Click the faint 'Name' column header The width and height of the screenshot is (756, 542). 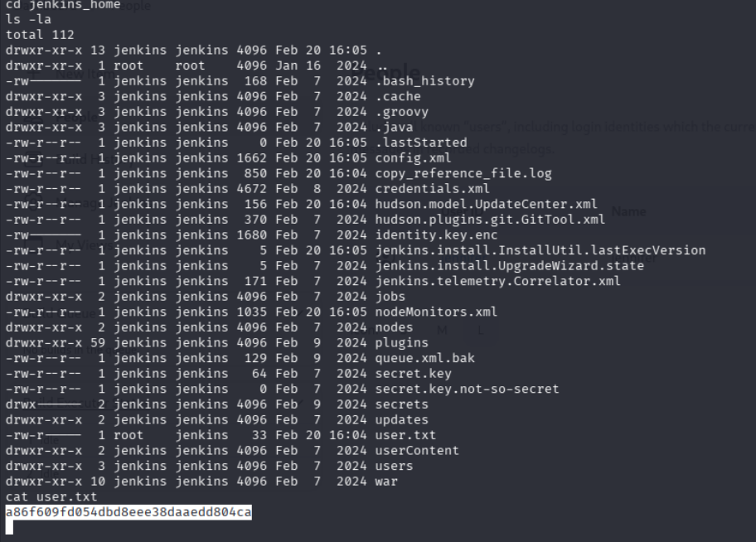pos(628,212)
